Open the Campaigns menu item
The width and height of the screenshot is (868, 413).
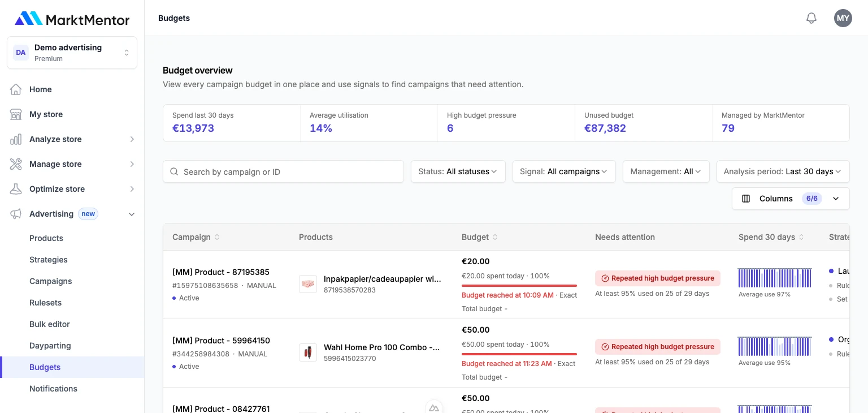point(51,281)
